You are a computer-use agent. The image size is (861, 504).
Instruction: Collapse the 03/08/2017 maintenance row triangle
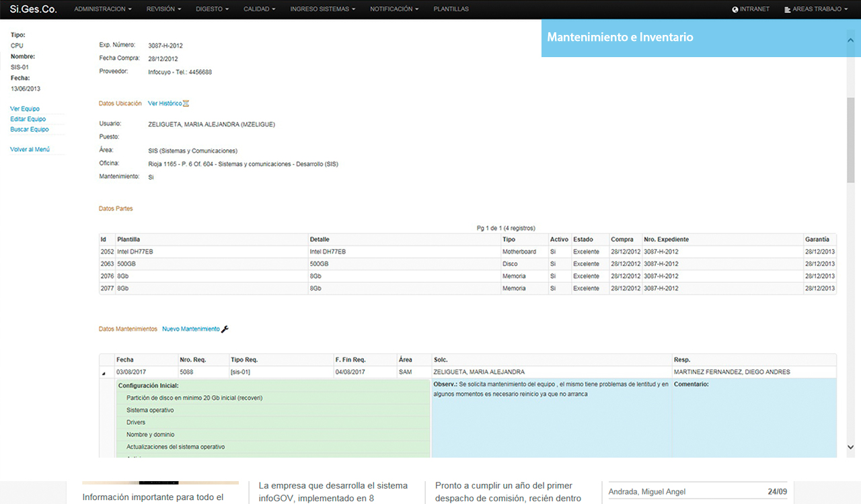(x=104, y=373)
